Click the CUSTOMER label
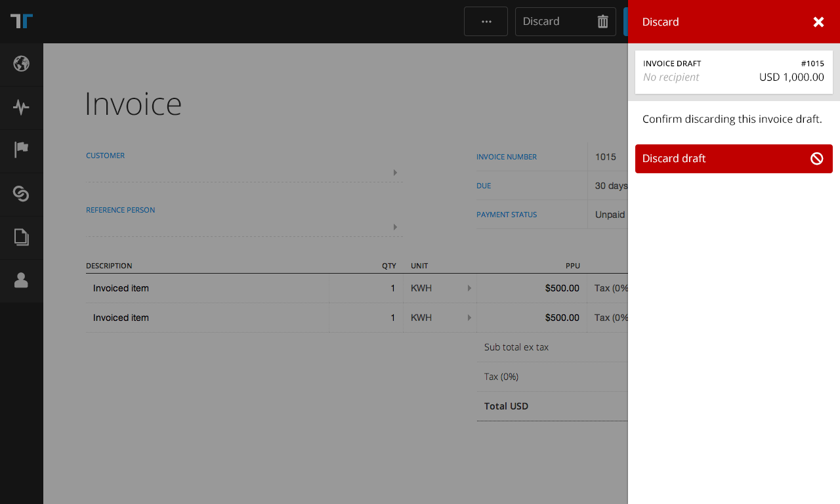This screenshot has height=504, width=840. click(x=105, y=156)
